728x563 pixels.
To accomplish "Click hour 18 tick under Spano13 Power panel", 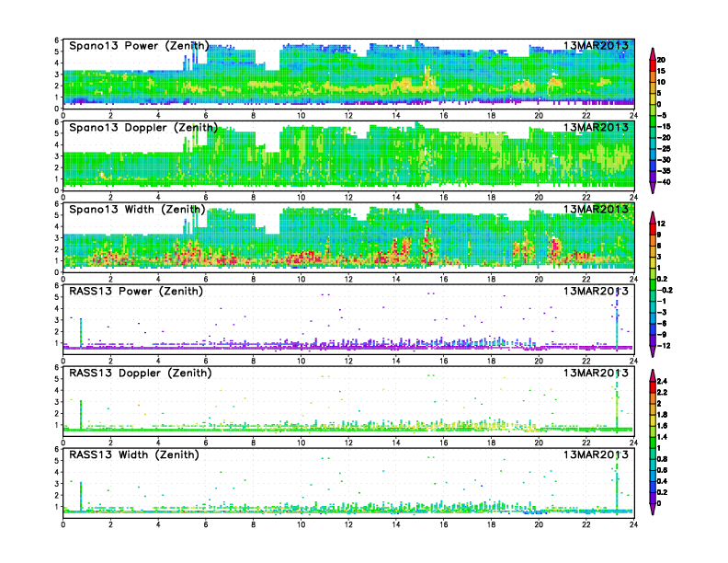I will click(x=491, y=116).
